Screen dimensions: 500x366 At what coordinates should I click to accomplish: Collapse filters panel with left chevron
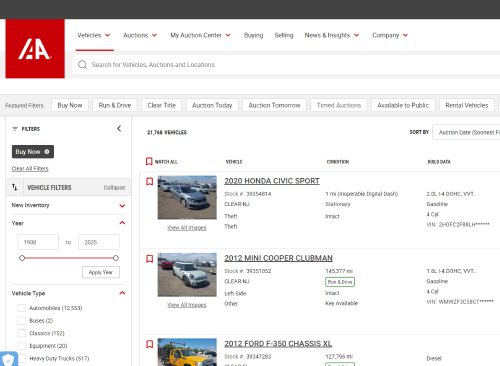pyautogui.click(x=119, y=128)
